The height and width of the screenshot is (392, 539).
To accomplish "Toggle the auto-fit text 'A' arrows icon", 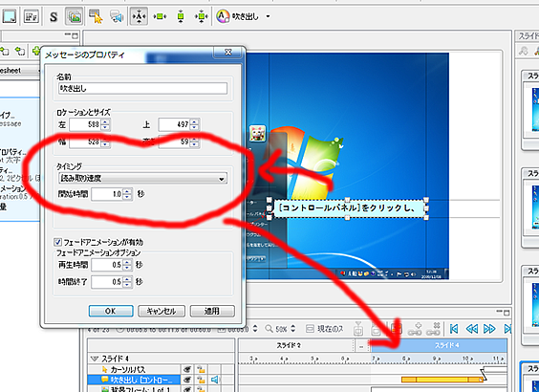I will (139, 16).
